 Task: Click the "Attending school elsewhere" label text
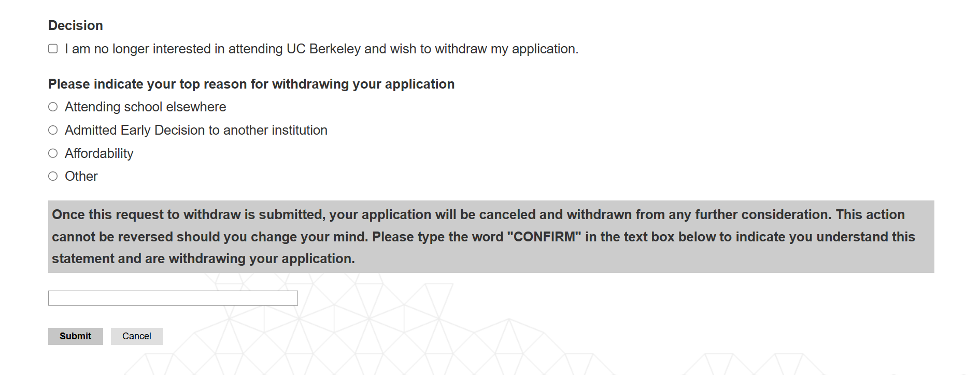pos(145,107)
